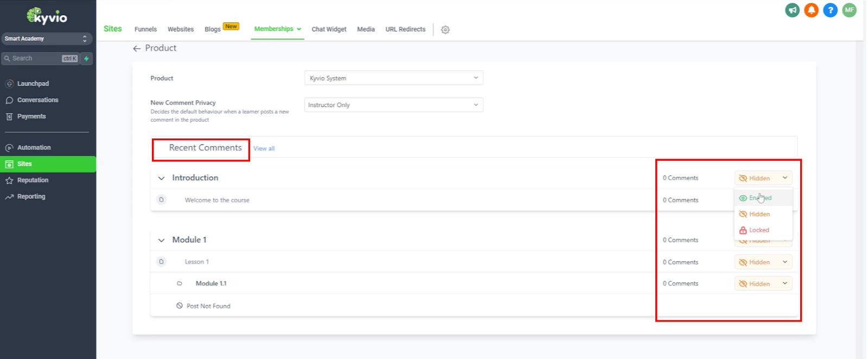Open the Memberships tab
The height and width of the screenshot is (359, 868).
click(x=277, y=29)
